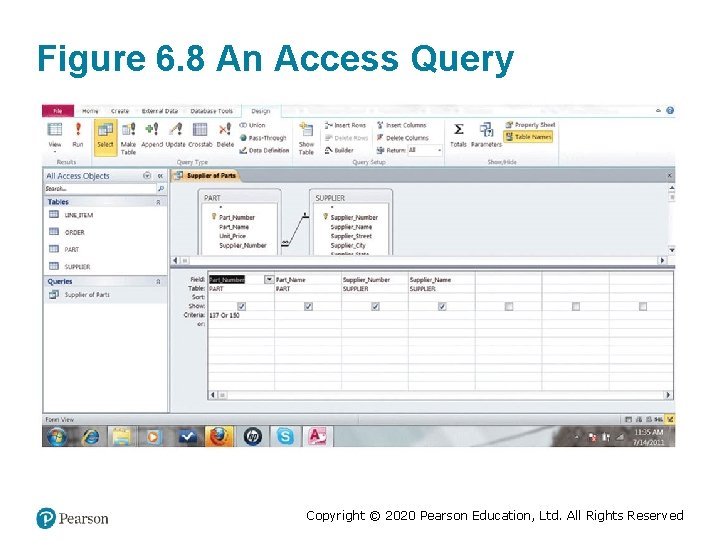Click the search magnifier in navigation pane
The width and height of the screenshot is (720, 540).
[161, 189]
